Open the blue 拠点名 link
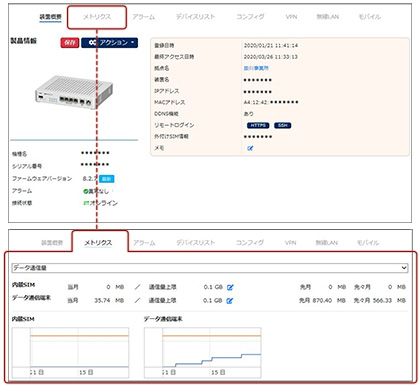 coord(256,68)
